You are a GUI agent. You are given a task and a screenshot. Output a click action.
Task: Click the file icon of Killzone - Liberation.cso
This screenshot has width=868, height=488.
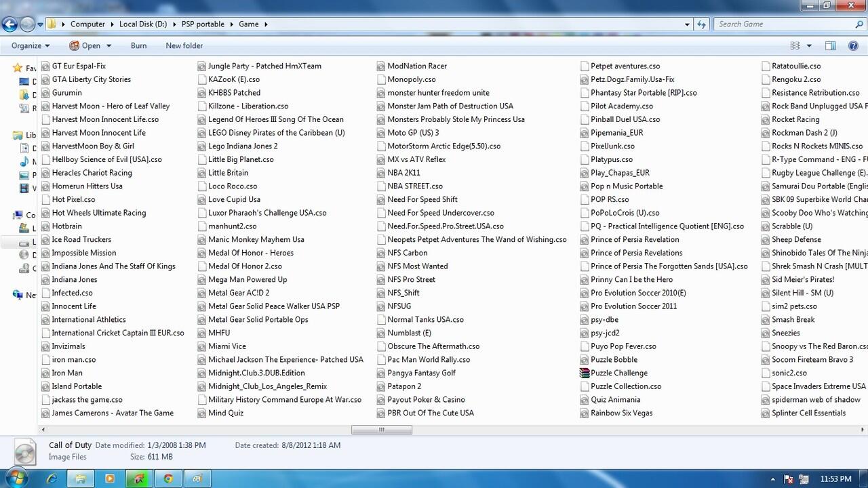[202, 106]
